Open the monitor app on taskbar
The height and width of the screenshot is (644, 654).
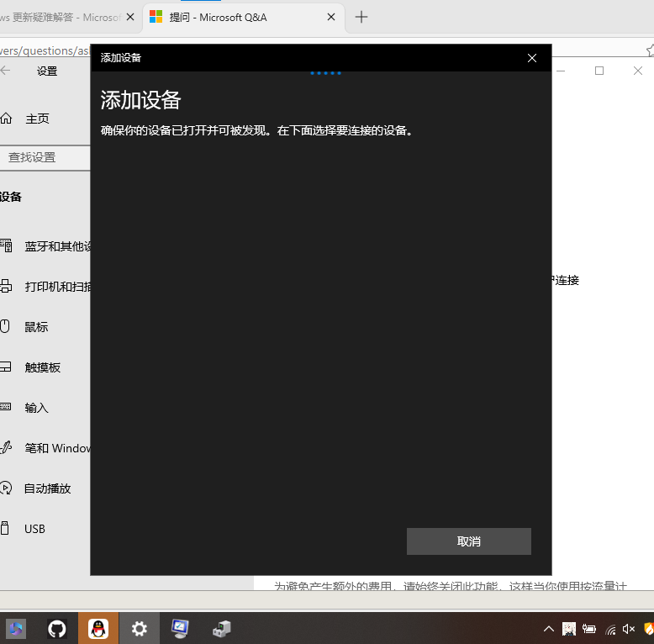180,629
